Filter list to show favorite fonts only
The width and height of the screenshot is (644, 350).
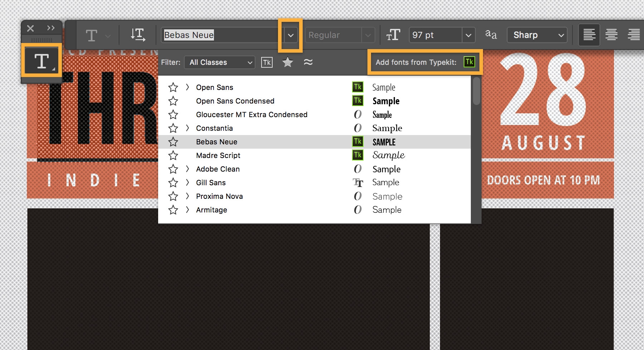point(288,62)
